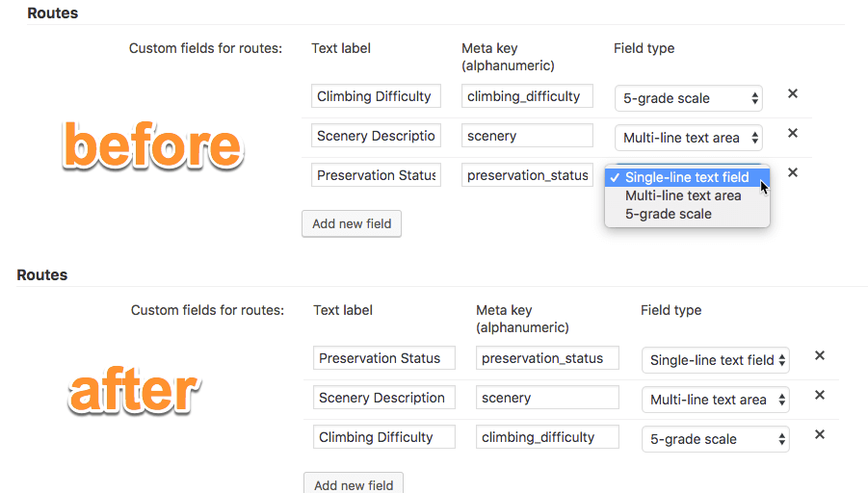
Task: Click Add new field button in before panel
Action: (352, 223)
